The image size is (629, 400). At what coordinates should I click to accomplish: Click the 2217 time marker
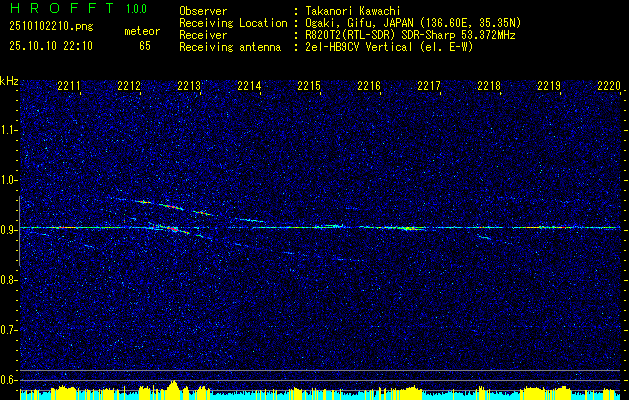click(429, 86)
